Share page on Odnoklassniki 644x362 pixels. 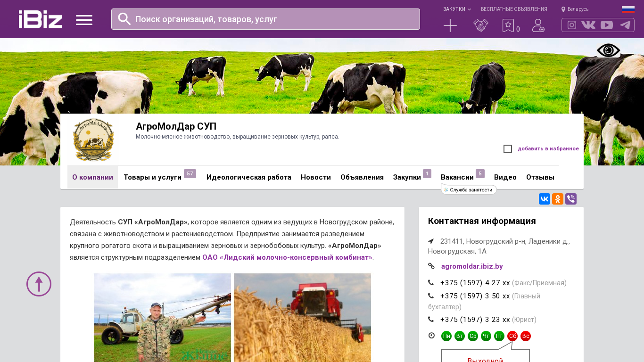click(558, 199)
